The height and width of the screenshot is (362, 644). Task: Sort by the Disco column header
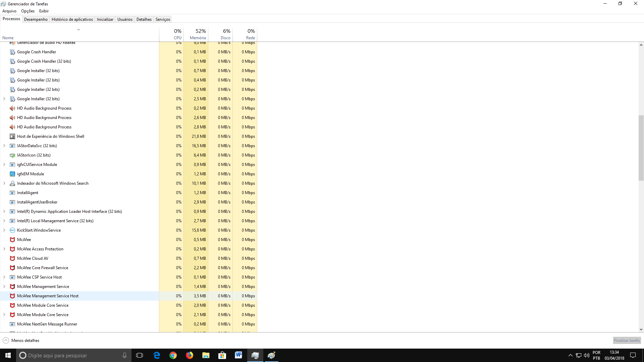(x=220, y=35)
